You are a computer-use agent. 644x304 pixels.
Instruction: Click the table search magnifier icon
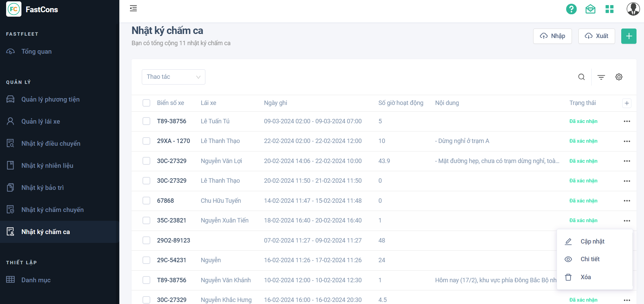pyautogui.click(x=581, y=77)
